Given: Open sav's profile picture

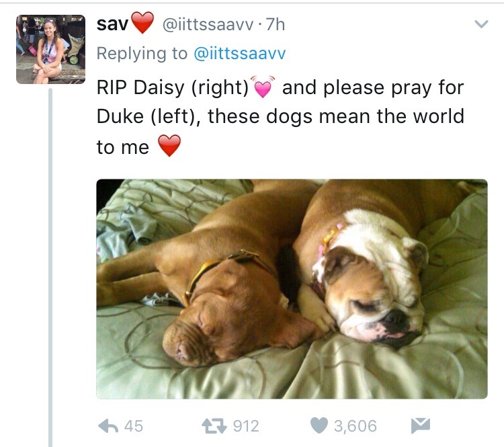Looking at the screenshot, I should (51, 50).
